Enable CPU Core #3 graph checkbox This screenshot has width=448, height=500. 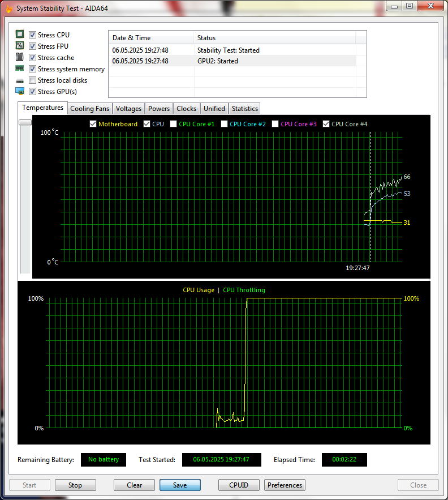(275, 123)
